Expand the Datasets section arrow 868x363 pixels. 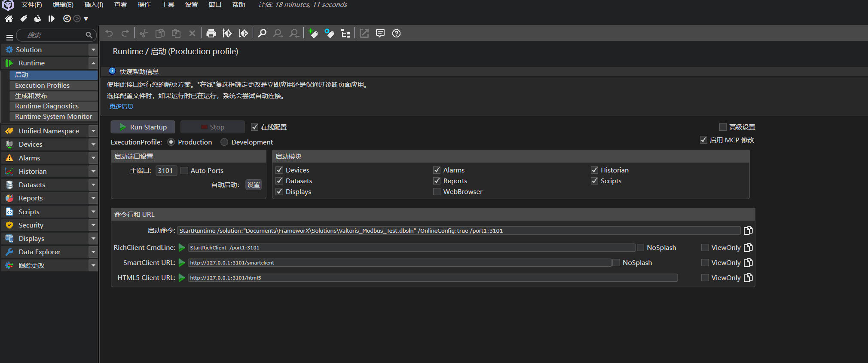click(x=93, y=185)
